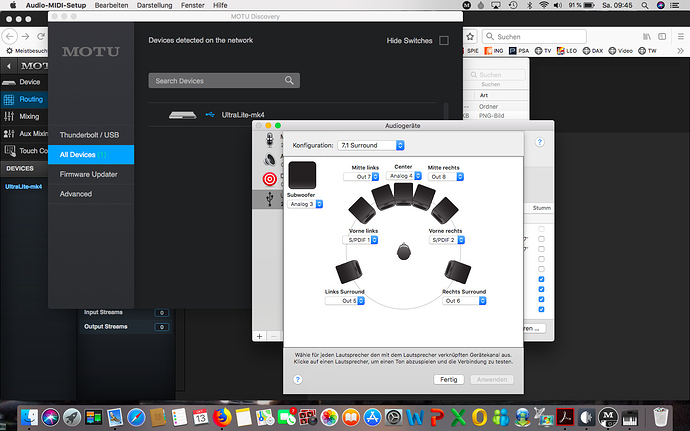Viewport: 690px width, 431px height.
Task: Add a device with the plus button
Action: click(260, 336)
